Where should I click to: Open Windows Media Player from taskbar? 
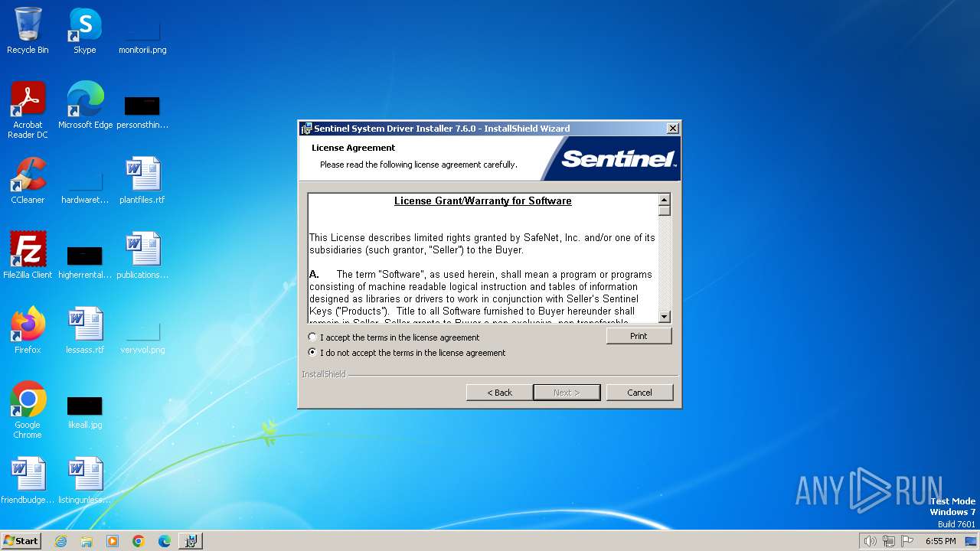click(x=113, y=541)
